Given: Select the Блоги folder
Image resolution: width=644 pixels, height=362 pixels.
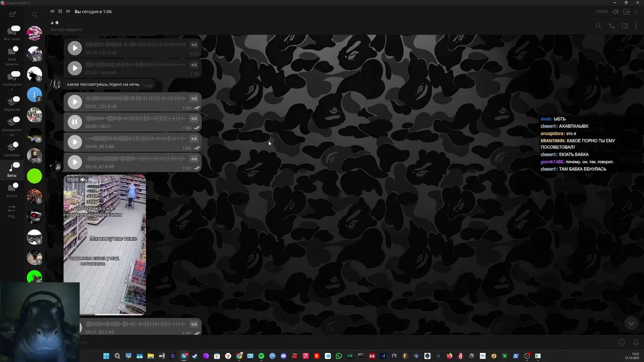Looking at the screenshot, I should [x=12, y=190].
